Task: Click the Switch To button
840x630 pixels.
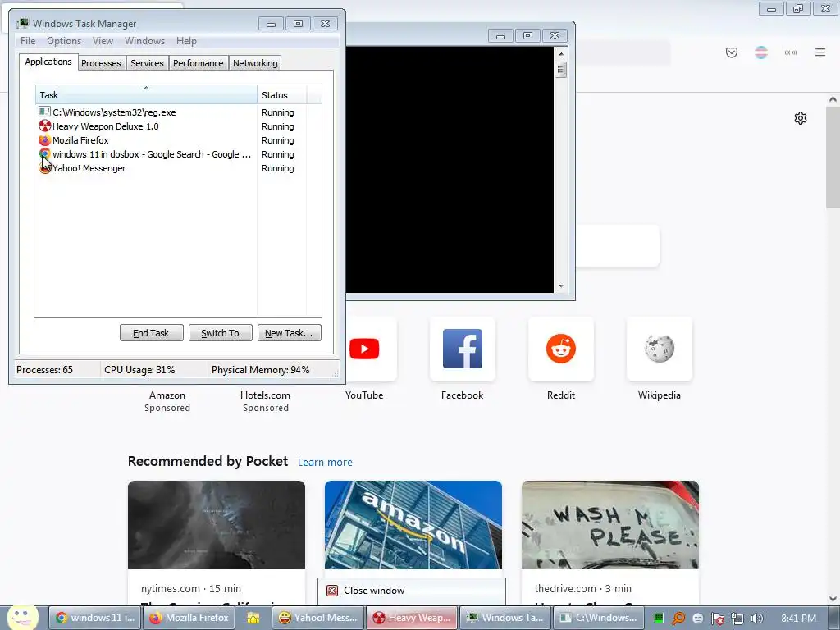Action: (x=220, y=333)
